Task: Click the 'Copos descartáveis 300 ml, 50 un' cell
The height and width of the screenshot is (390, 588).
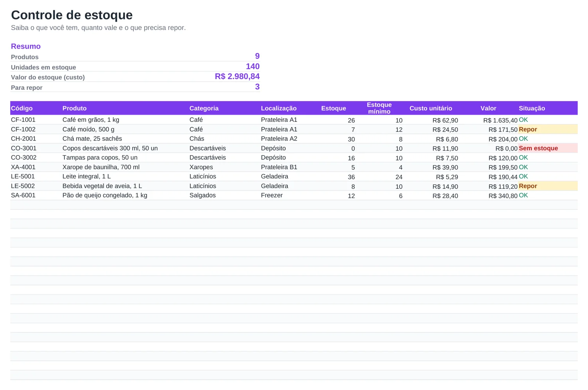Action: point(110,148)
